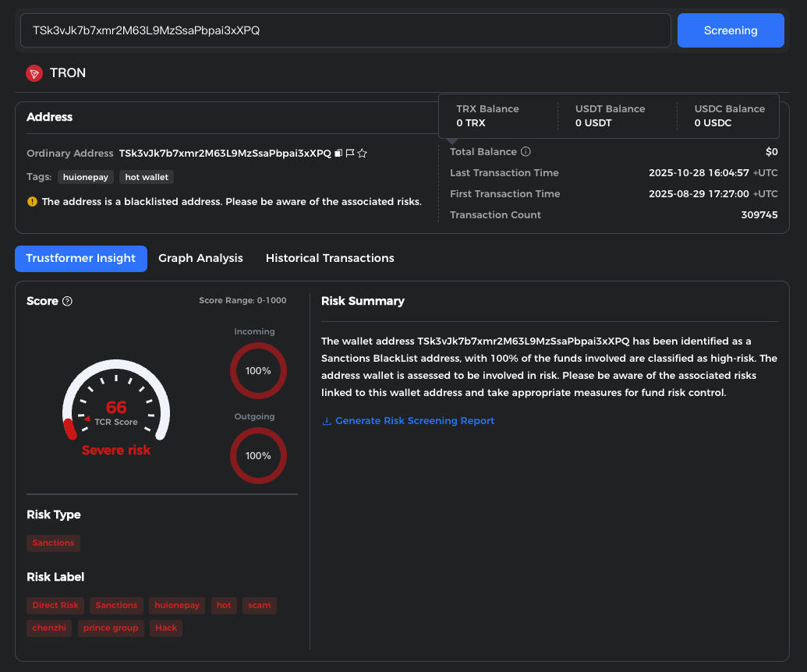807x672 pixels.
Task: Click the Total Balance info icon
Action: click(526, 152)
